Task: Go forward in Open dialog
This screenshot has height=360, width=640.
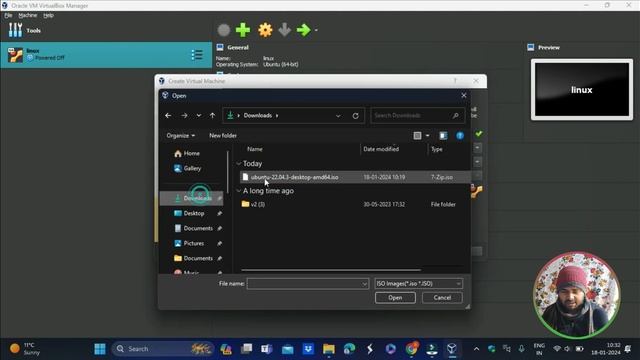Action: (184, 116)
